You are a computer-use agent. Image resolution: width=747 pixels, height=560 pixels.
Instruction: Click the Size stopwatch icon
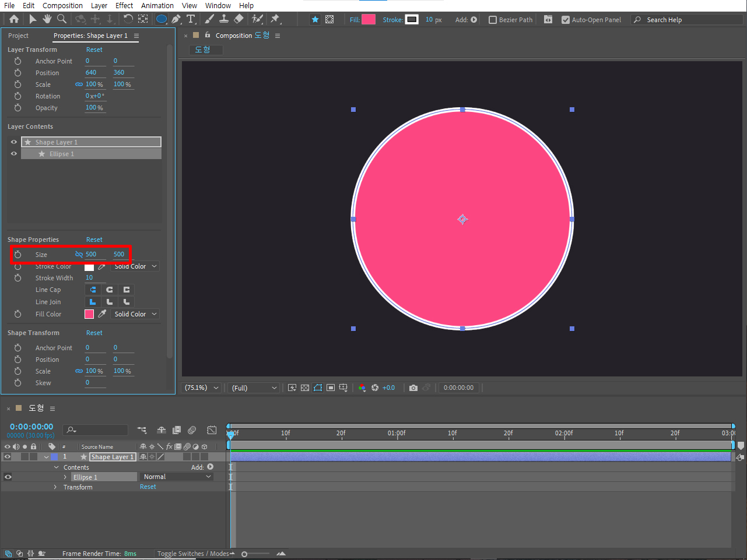coord(18,255)
